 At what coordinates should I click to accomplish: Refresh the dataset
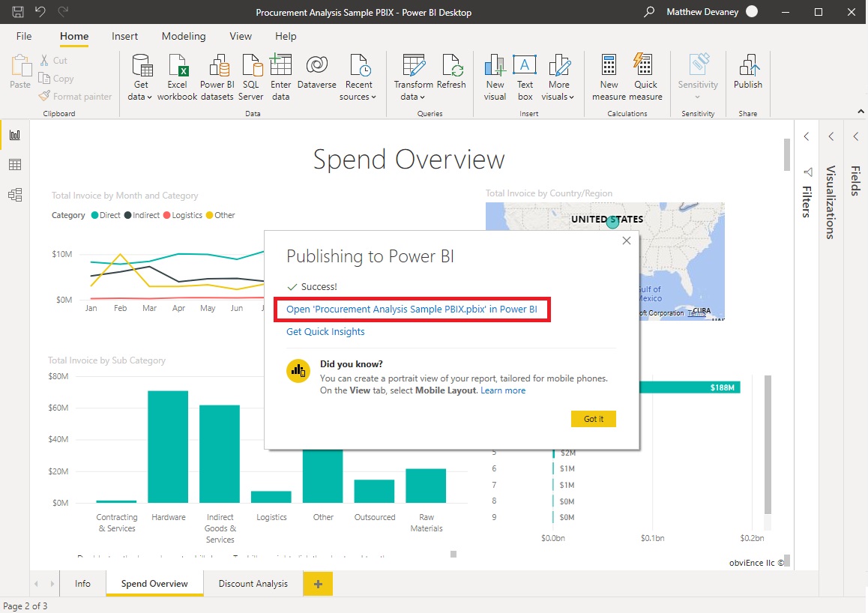point(452,75)
